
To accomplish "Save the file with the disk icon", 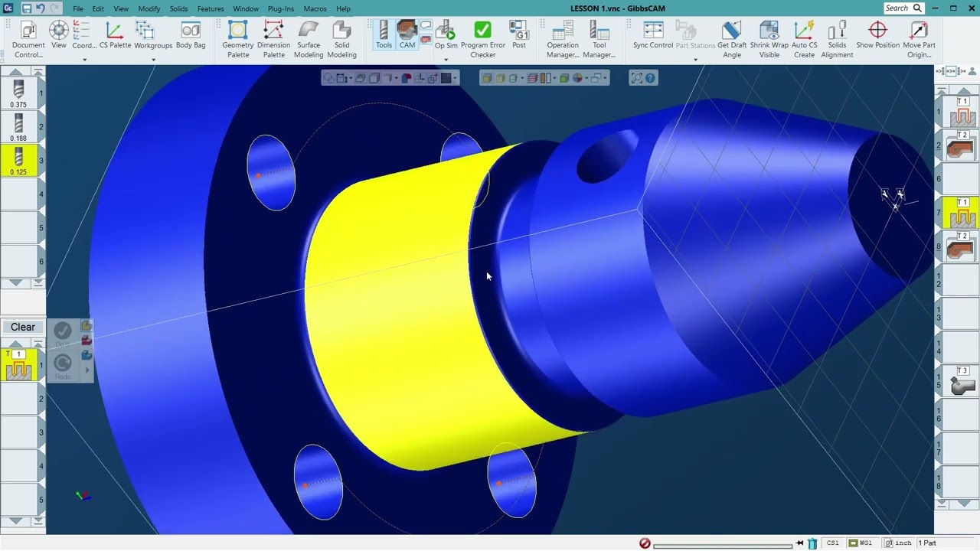I will [x=26, y=8].
